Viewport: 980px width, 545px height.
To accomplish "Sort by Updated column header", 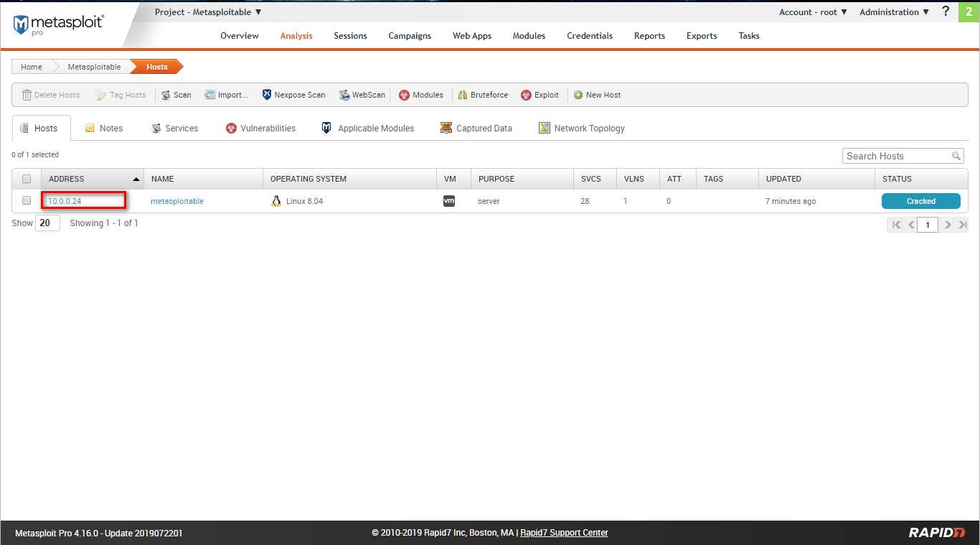I will [x=816, y=179].
